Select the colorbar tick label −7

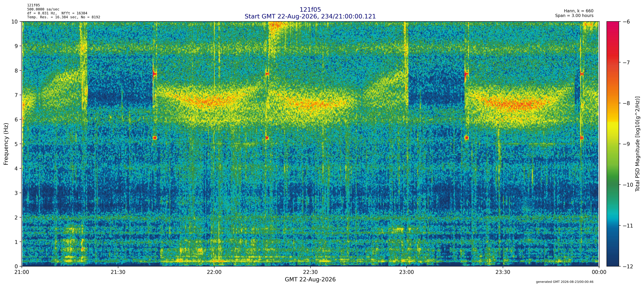(626, 63)
